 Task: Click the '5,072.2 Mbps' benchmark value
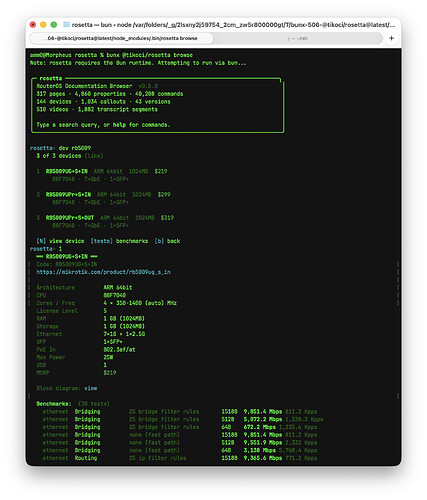pyautogui.click(x=263, y=419)
